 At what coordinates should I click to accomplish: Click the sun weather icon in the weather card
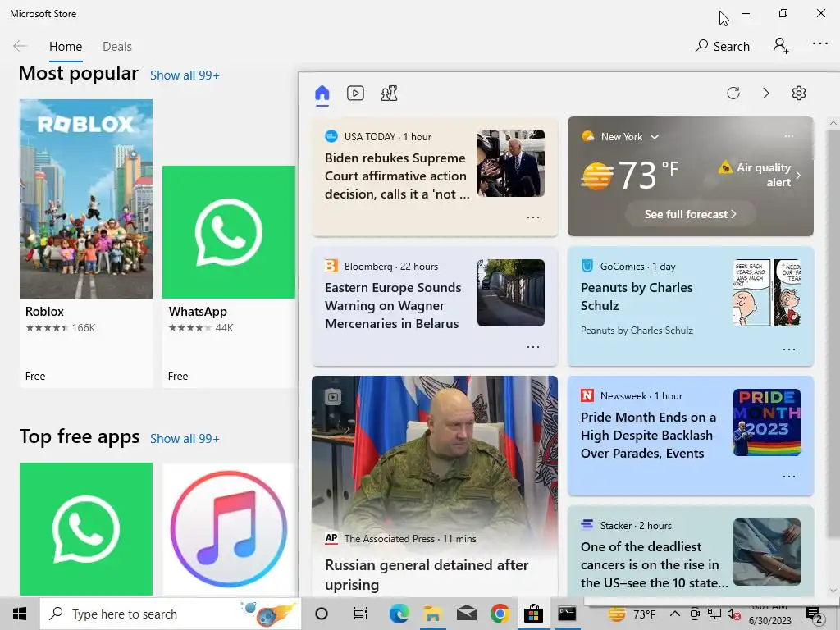597,176
